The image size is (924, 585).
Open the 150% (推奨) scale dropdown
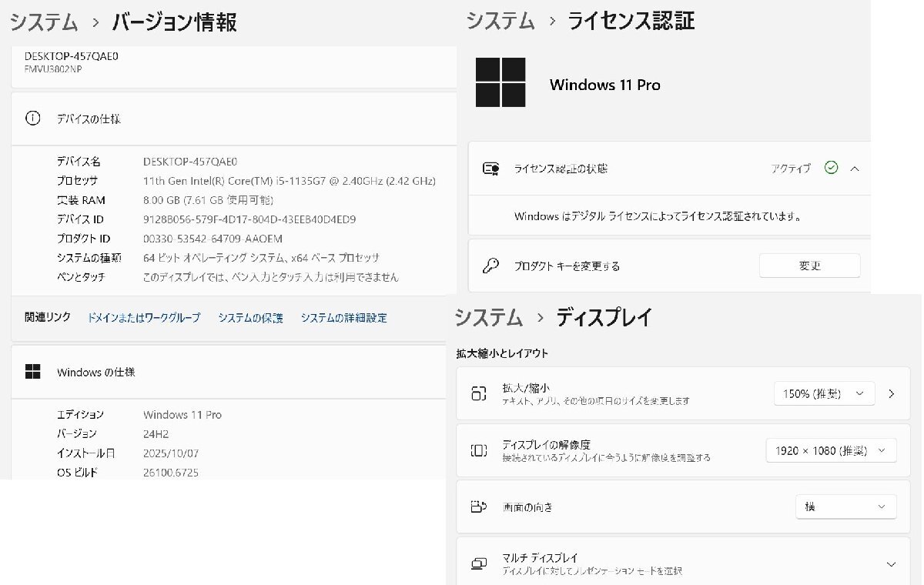tap(825, 393)
